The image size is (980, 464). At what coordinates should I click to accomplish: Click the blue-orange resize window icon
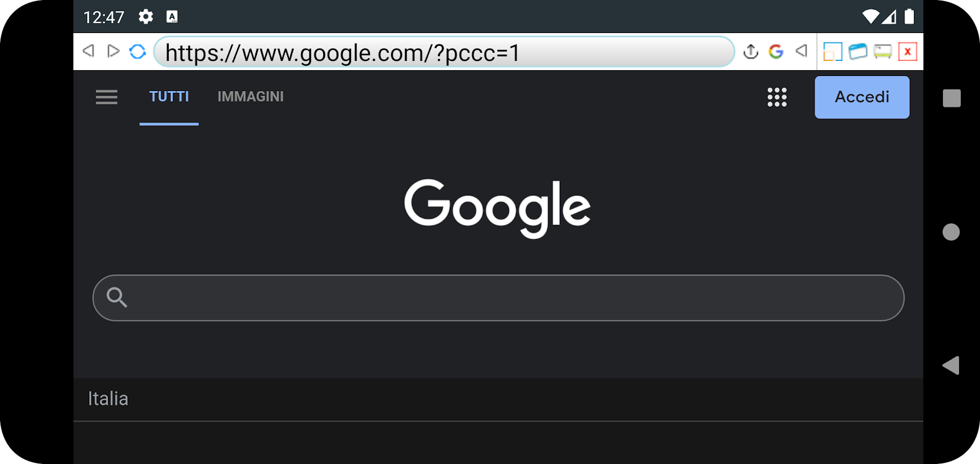pyautogui.click(x=833, y=52)
